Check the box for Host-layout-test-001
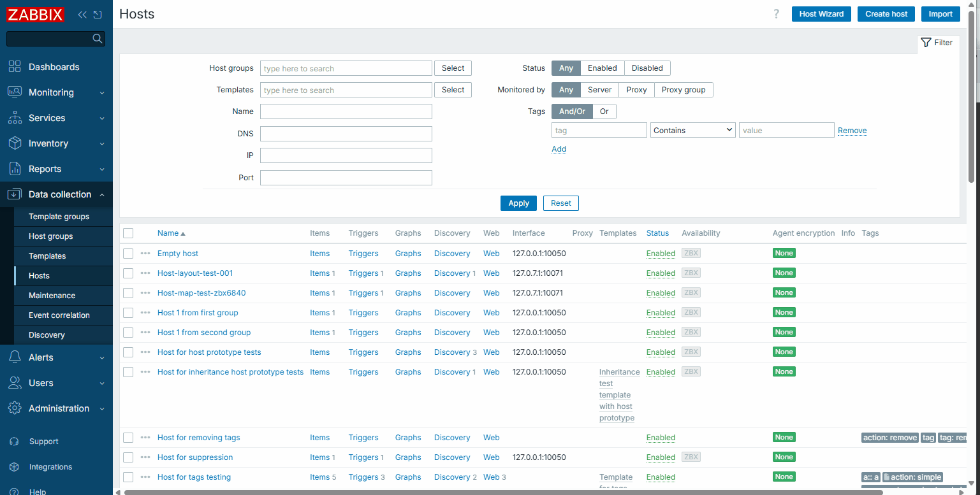The image size is (980, 495). 128,273
